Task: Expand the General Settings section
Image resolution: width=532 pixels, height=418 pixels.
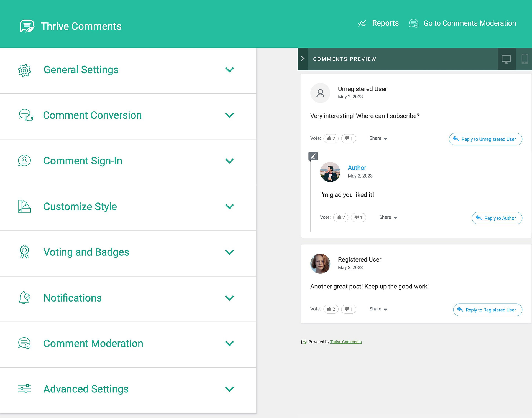Action: click(229, 70)
